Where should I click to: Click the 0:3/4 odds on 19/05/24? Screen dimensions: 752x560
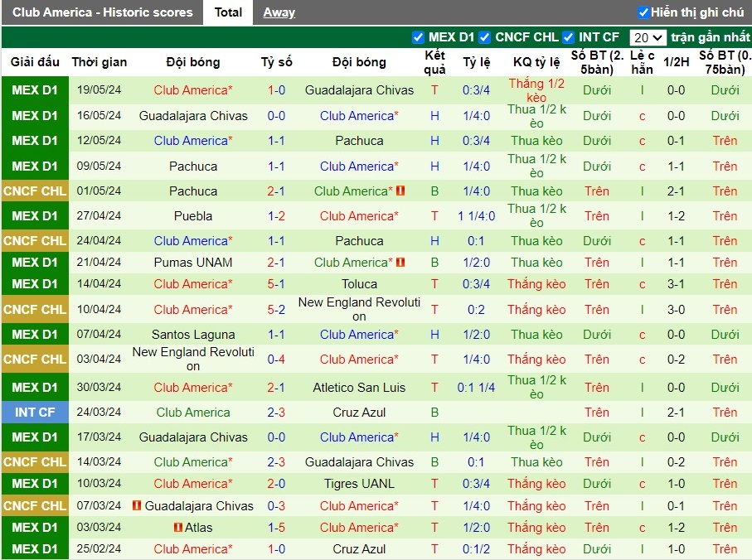pyautogui.click(x=476, y=90)
